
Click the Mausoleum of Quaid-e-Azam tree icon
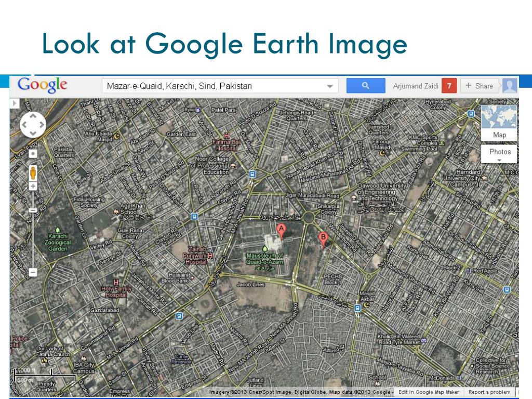click(265, 249)
